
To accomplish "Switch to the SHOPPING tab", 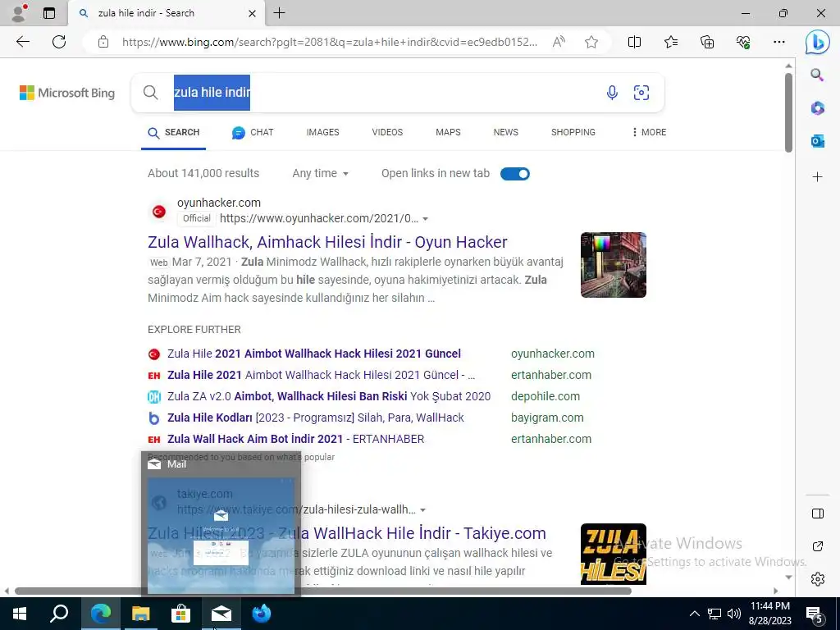I will [x=573, y=132].
